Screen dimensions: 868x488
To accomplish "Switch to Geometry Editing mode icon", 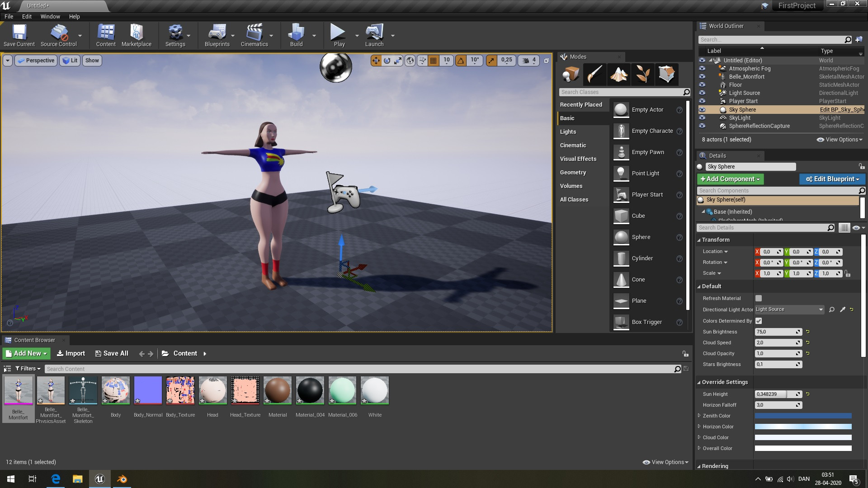I will [x=666, y=74].
